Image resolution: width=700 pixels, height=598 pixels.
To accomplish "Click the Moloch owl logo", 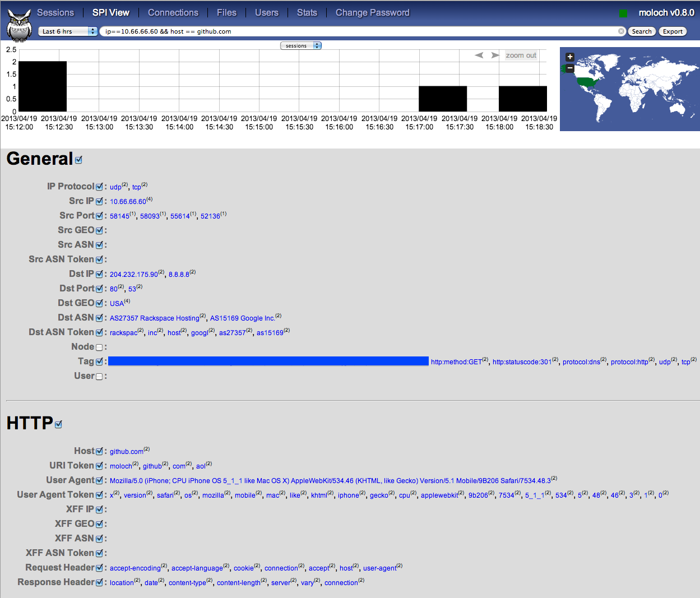I will pyautogui.click(x=20, y=26).
